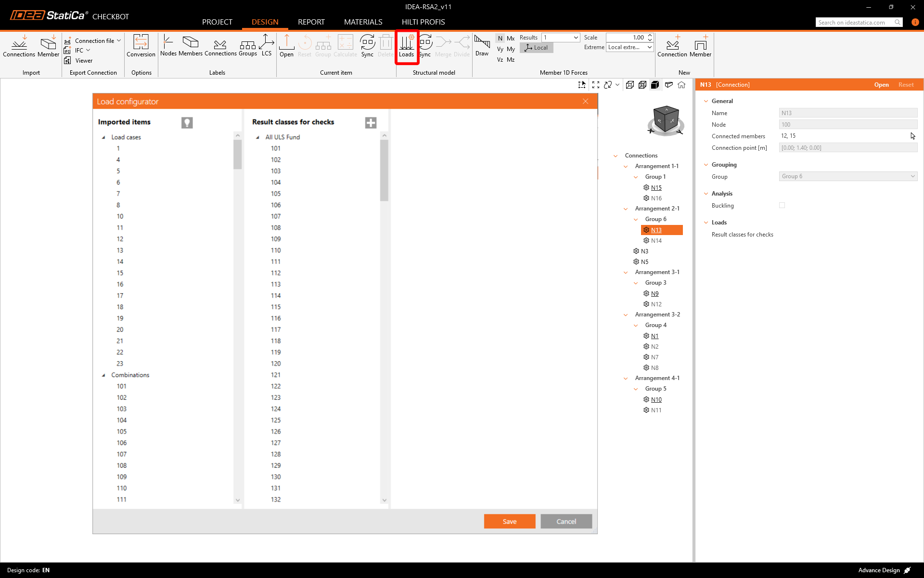Click the home view icon
Image resolution: width=924 pixels, height=578 pixels.
681,85
